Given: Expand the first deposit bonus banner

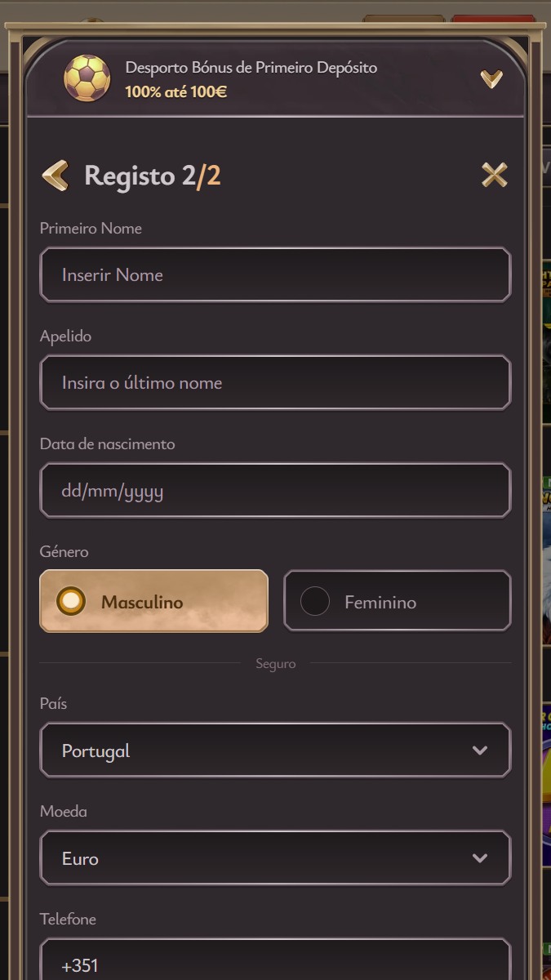Looking at the screenshot, I should (491, 78).
